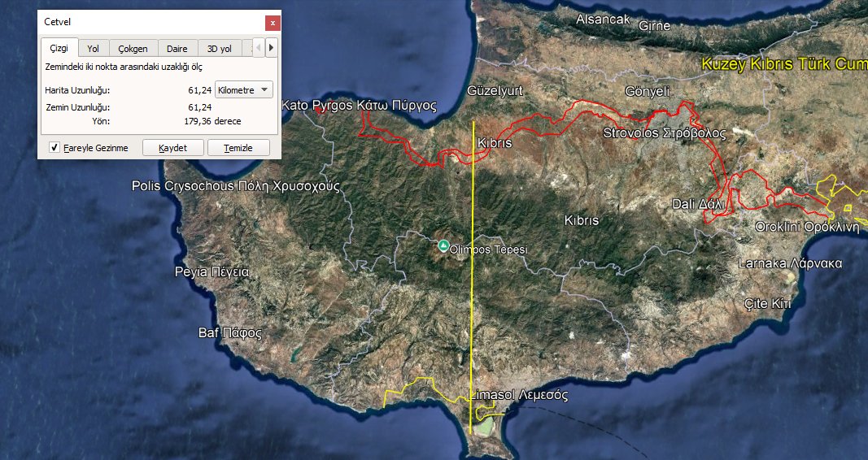The height and width of the screenshot is (460, 868).
Task: Open the Yol tab
Action: [93, 49]
